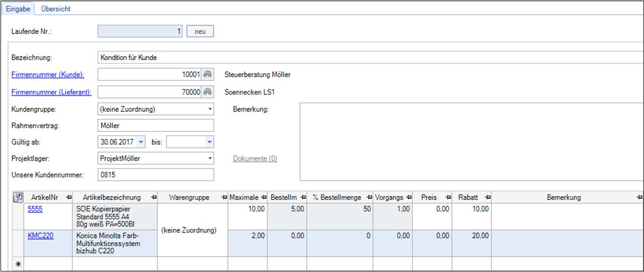
Task: Click the asterisk new-row marker in the table
Action: (18, 263)
